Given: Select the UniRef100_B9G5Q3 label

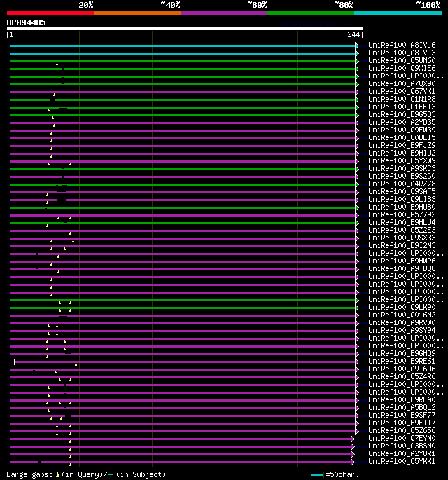Looking at the screenshot, I should pos(402,114).
